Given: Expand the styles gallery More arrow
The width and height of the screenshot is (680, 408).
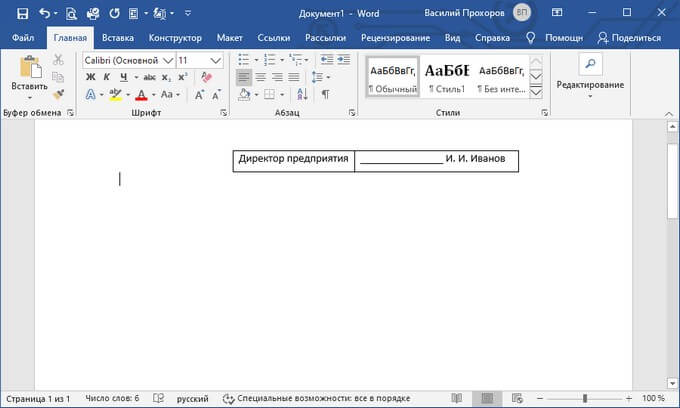Looking at the screenshot, I should 536,92.
